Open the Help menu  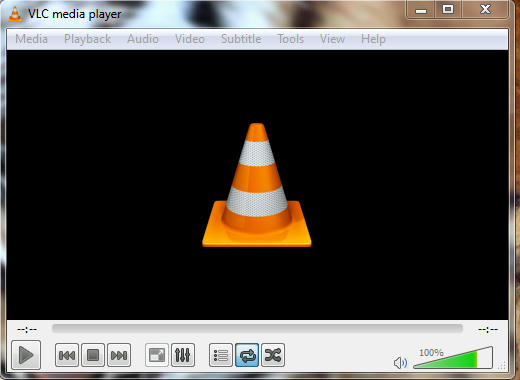pyautogui.click(x=373, y=39)
